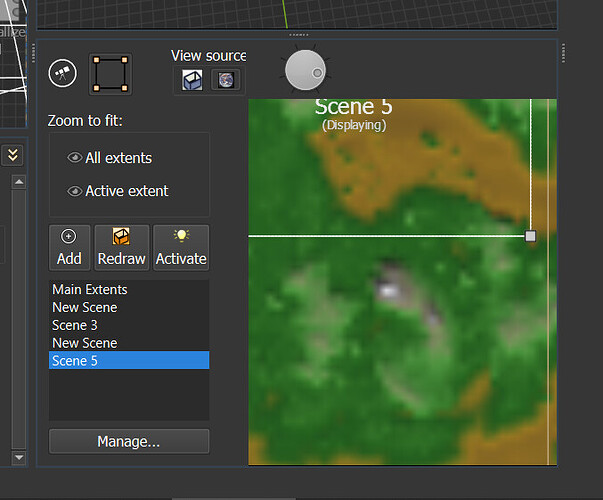Zoom to fit Active extent

click(118, 191)
